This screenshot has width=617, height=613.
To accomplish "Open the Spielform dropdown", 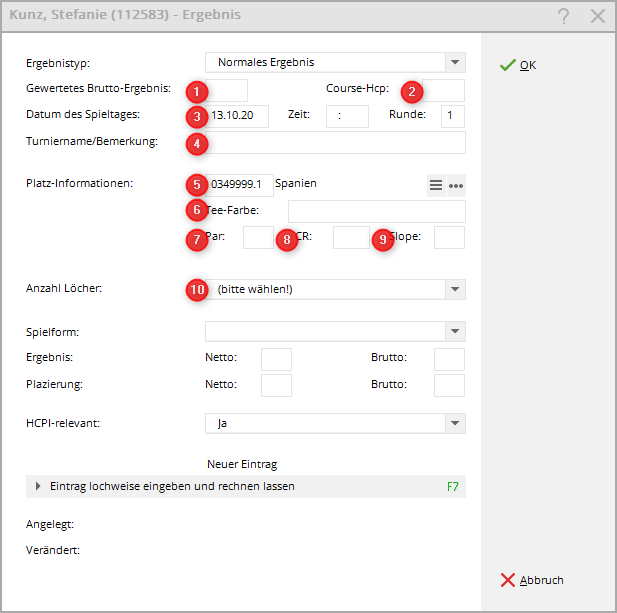I will pos(455,332).
